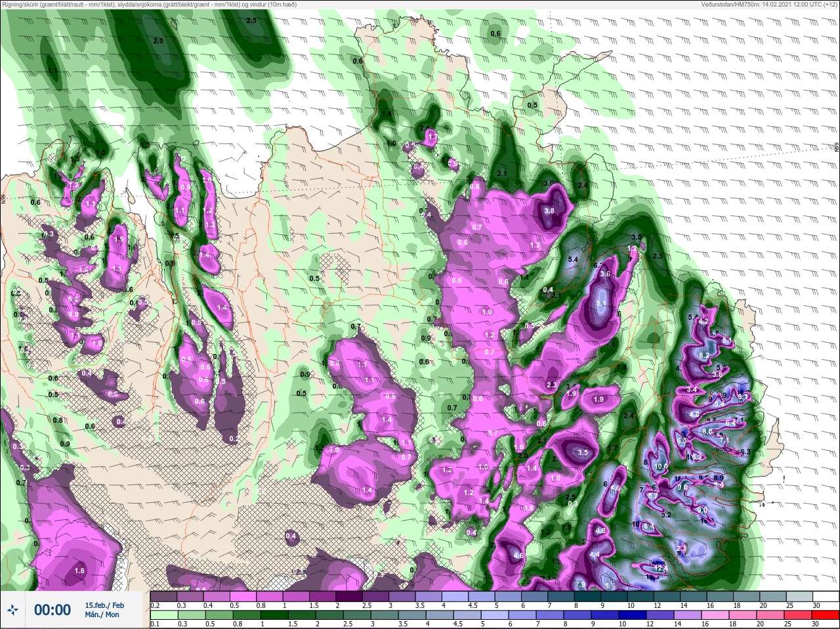The width and height of the screenshot is (840, 629).
Task: Click the compass star icon beside the time
Action: 12,611
